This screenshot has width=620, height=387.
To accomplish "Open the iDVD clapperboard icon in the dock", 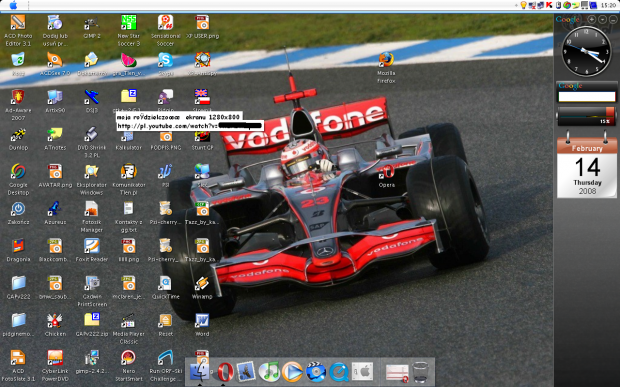I will point(316,372).
